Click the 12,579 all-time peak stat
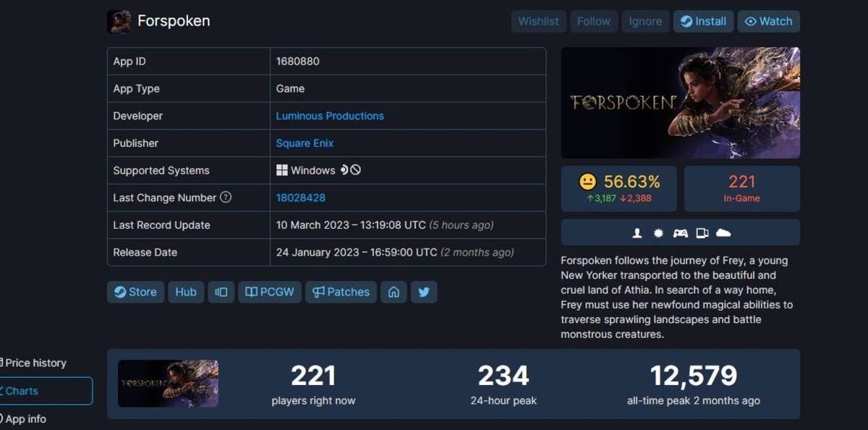 (x=693, y=384)
